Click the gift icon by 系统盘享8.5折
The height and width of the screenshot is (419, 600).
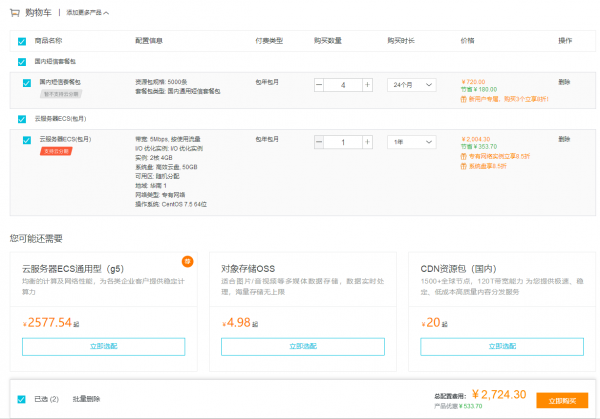(x=463, y=166)
